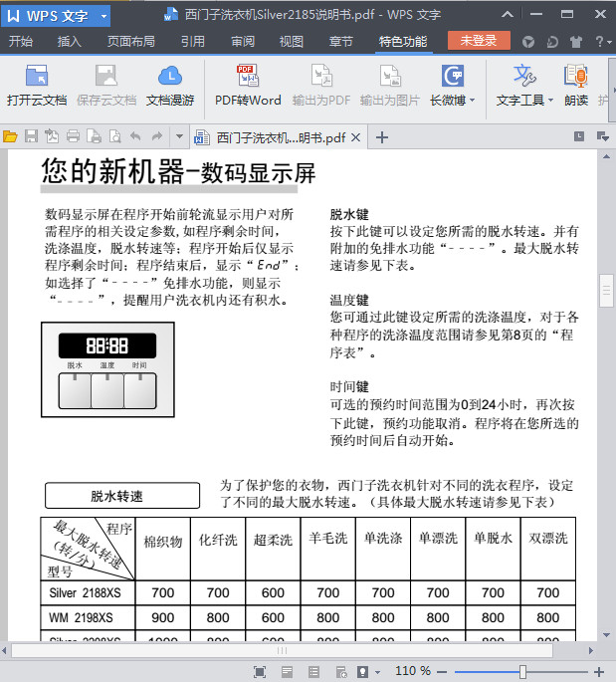Image resolution: width=616 pixels, height=682 pixels.
Task: Switch to outline view in status bar
Action: pyautogui.click(x=313, y=672)
